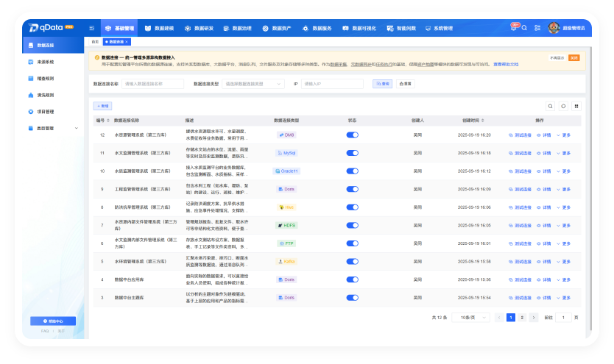614x364 pixels.
Task: Open the 更多 dropdown for row 8
Action: coord(563,207)
